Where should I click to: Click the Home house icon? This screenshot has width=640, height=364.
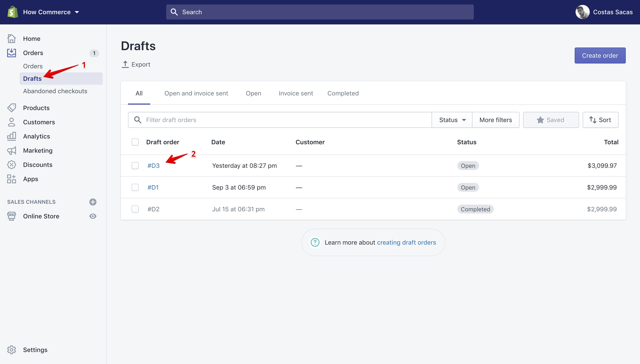pos(12,38)
